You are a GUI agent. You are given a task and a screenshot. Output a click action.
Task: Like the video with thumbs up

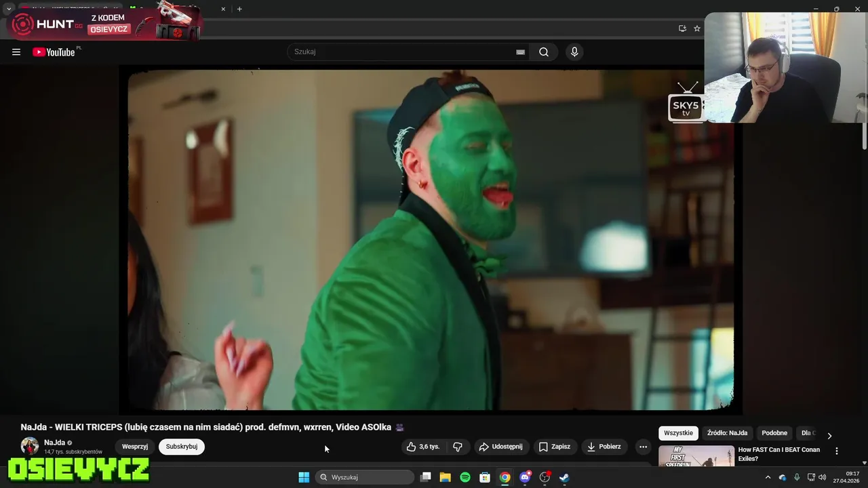click(x=424, y=447)
